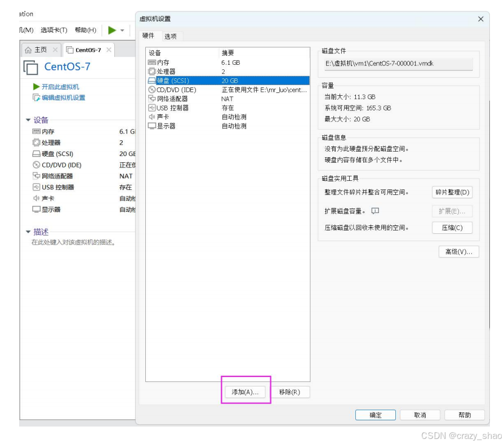
Task: Select CD/DVD (IDE) icon in main window device list
Action: click(36, 165)
